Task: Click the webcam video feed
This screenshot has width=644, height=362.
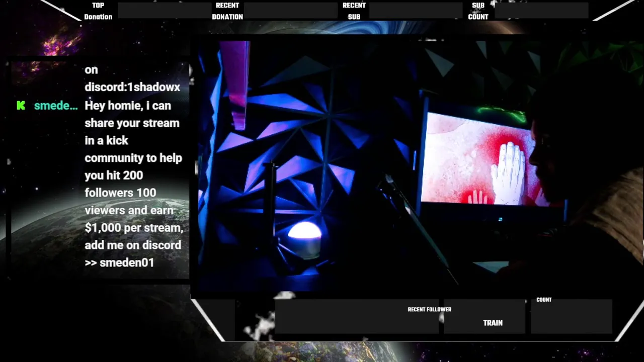Action: point(417,166)
